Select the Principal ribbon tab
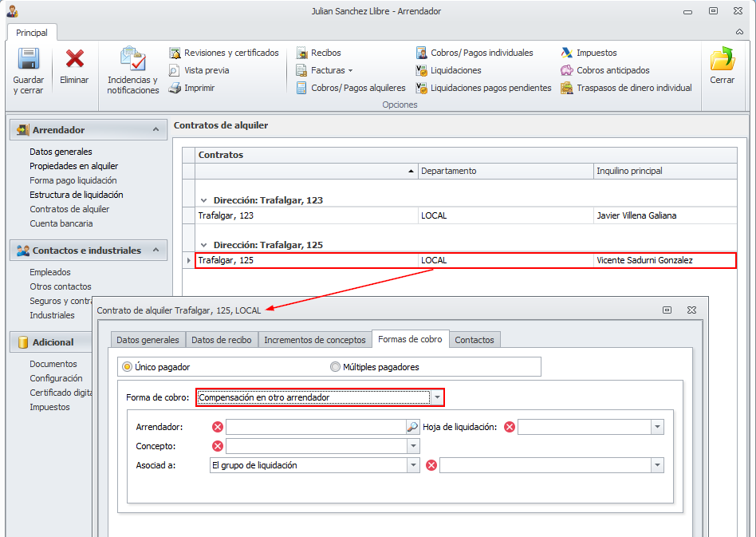756x537 pixels. click(x=32, y=33)
